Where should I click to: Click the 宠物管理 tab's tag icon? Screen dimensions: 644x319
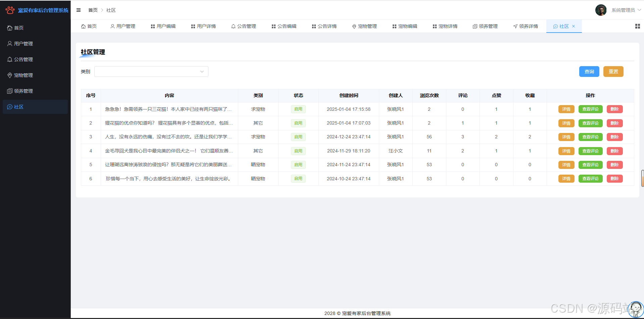tap(354, 26)
